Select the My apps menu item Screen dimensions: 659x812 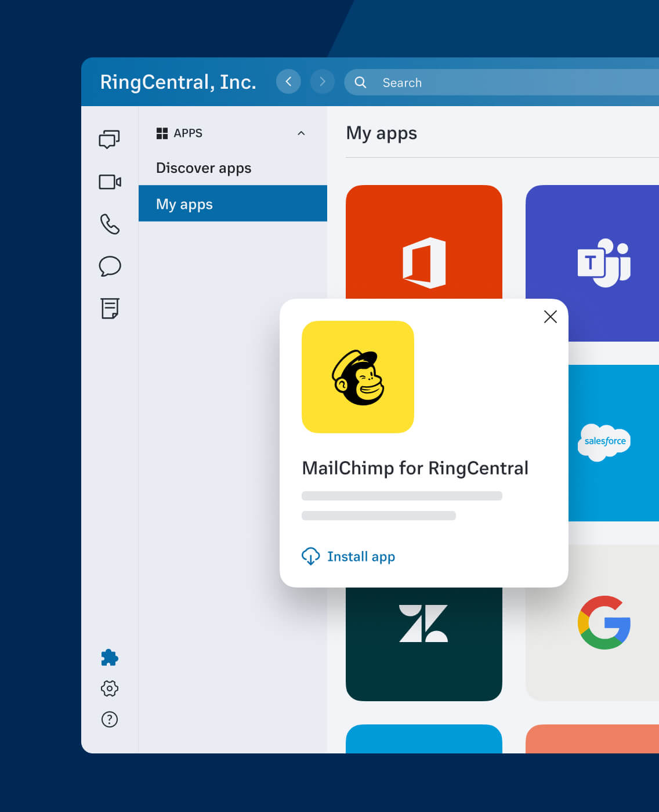(184, 204)
